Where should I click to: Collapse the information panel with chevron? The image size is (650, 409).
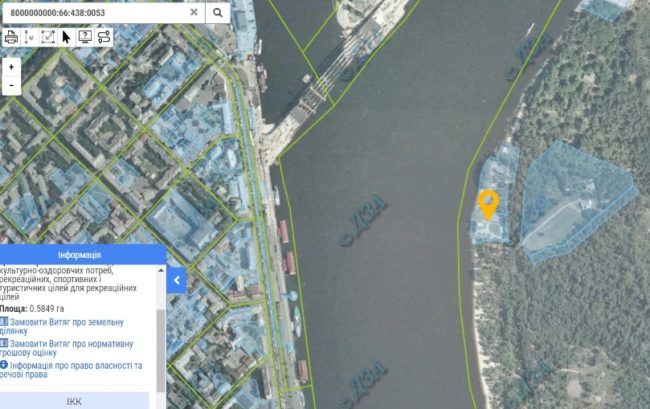[x=177, y=281]
